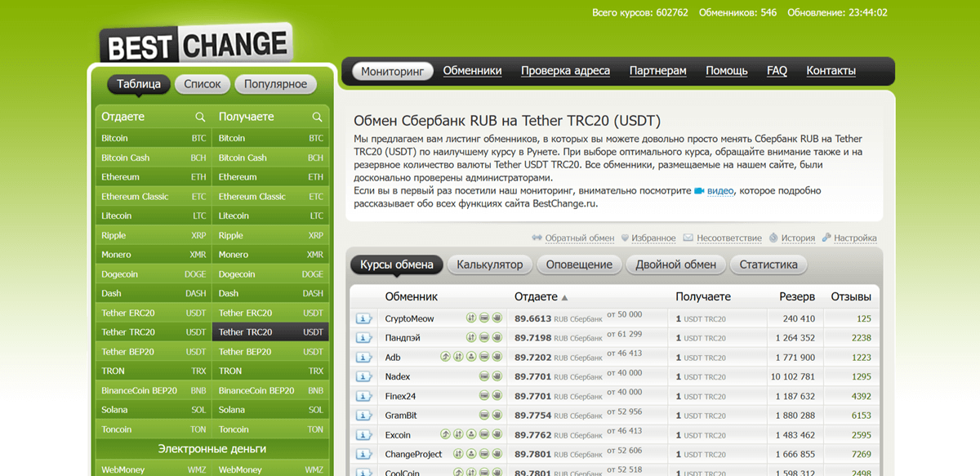Click the search magnifier in Получаете header
The height and width of the screenshot is (476, 980).
(x=317, y=117)
